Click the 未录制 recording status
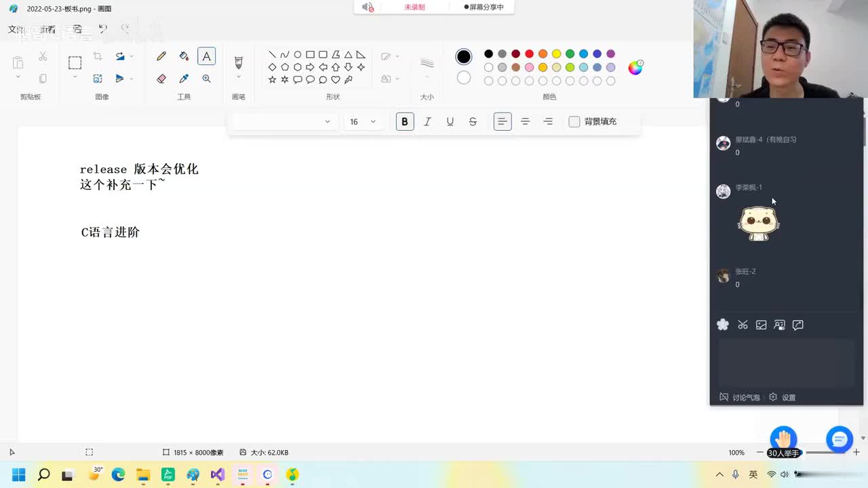The image size is (868, 488). (x=414, y=7)
